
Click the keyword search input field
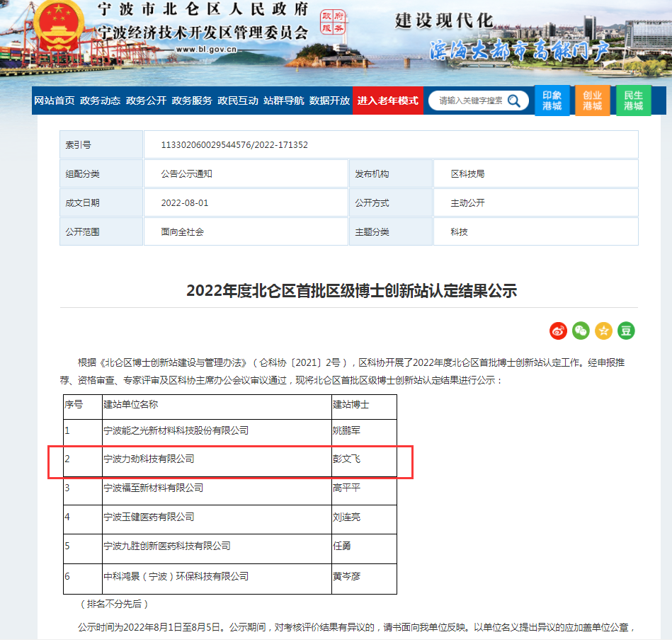click(x=470, y=101)
